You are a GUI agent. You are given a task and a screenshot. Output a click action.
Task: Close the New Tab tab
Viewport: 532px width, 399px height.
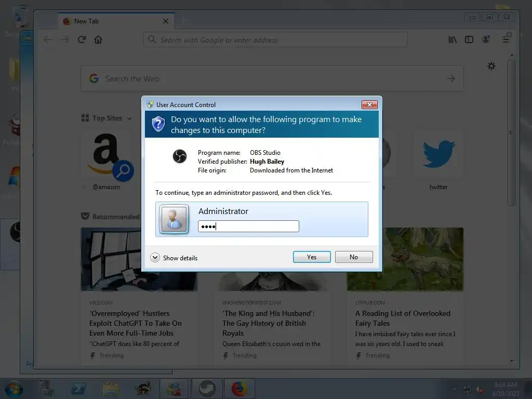pos(166,21)
